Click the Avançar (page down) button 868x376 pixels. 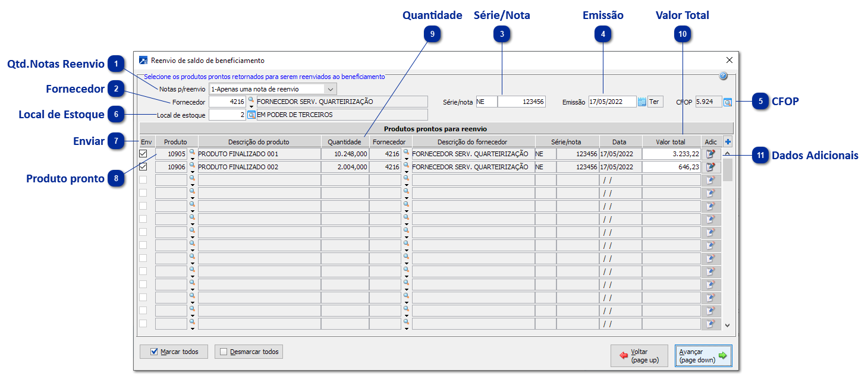pyautogui.click(x=703, y=356)
